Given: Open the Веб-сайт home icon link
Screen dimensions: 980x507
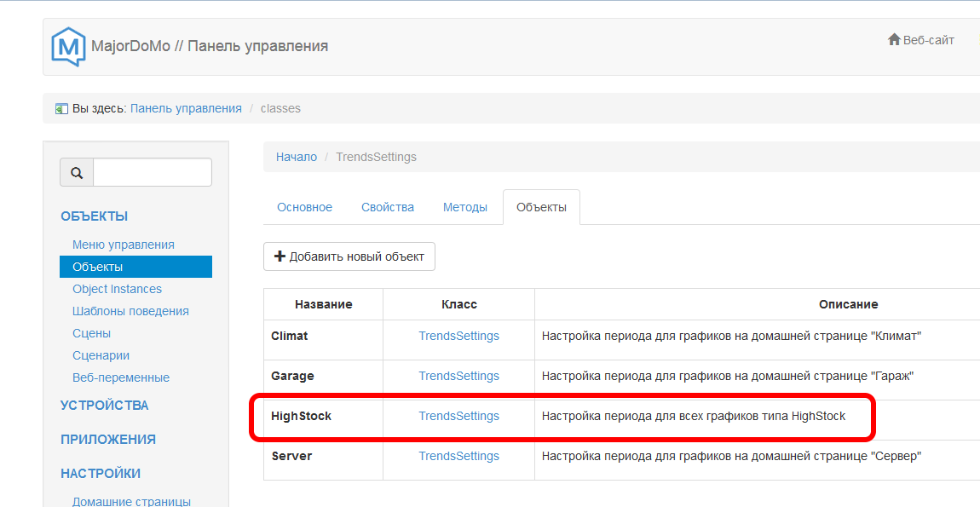Looking at the screenshot, I should [x=921, y=40].
